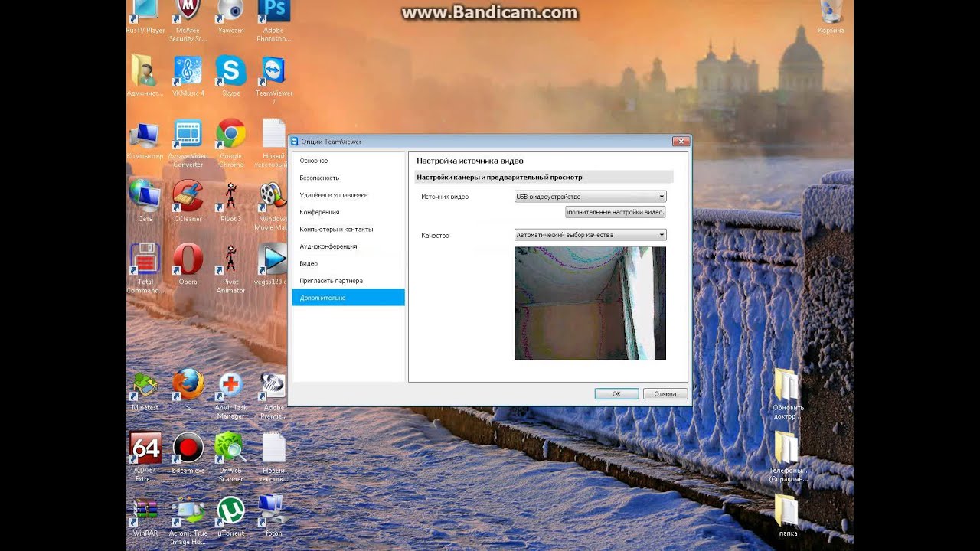Open the Телефоны (Справочник) folder

pos(787,457)
